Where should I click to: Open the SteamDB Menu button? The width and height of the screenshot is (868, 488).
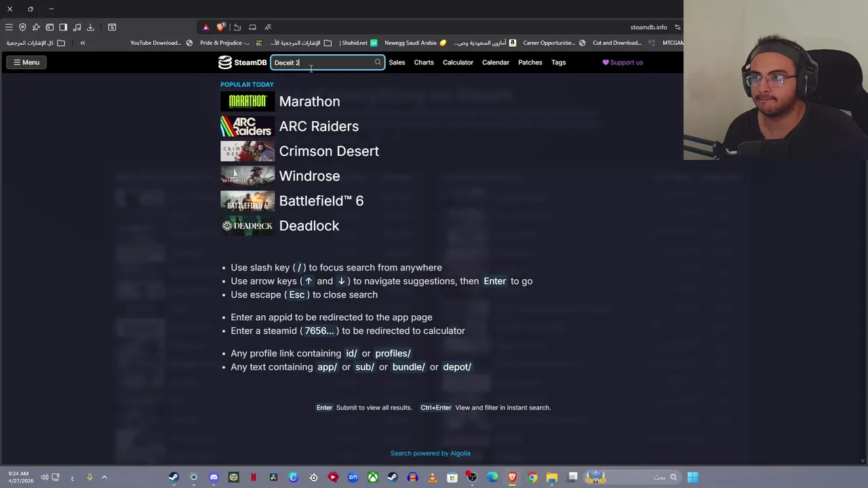[26, 62]
